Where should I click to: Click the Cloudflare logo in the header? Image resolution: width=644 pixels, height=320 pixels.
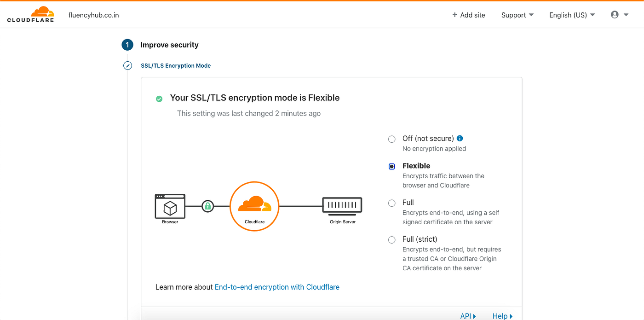(30, 14)
